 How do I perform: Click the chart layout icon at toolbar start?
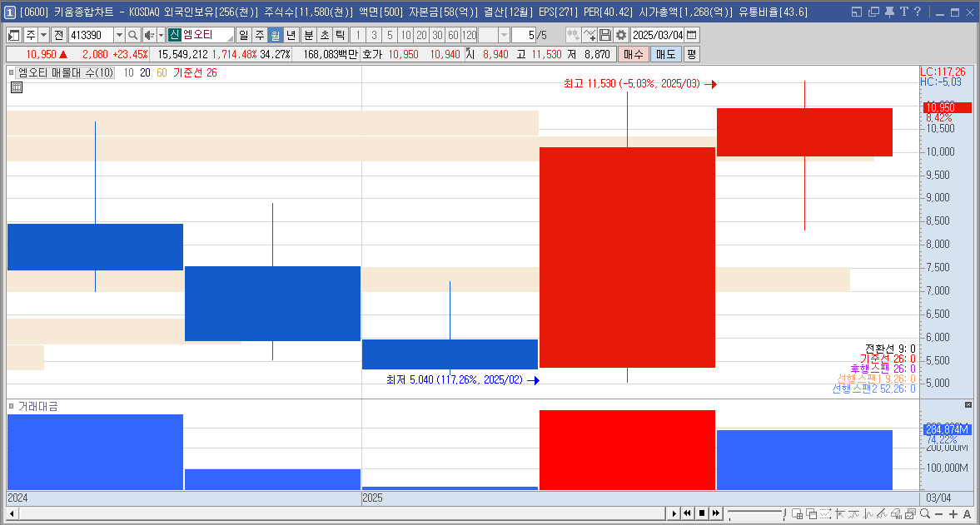click(x=14, y=36)
